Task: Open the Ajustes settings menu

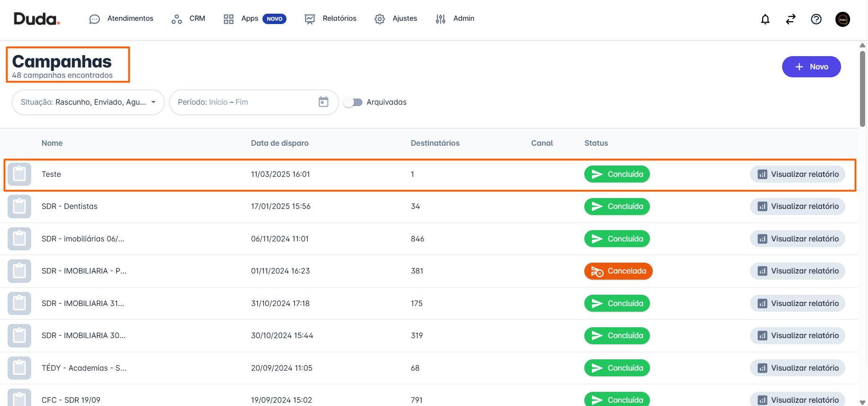Action: pyautogui.click(x=396, y=19)
